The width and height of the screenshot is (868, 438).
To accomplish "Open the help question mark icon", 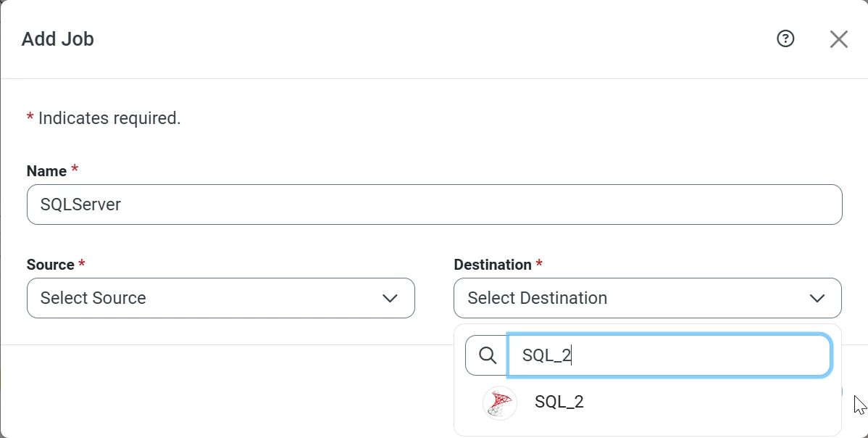I will click(x=785, y=39).
